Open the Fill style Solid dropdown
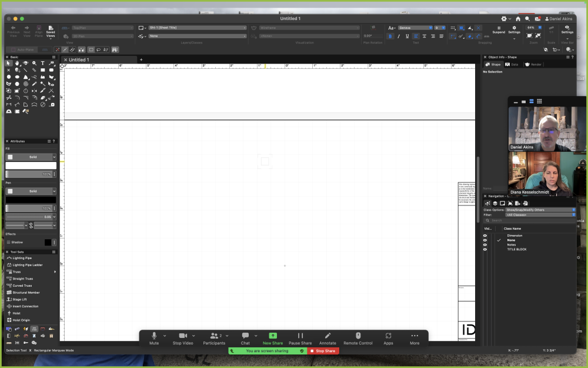 [32, 157]
